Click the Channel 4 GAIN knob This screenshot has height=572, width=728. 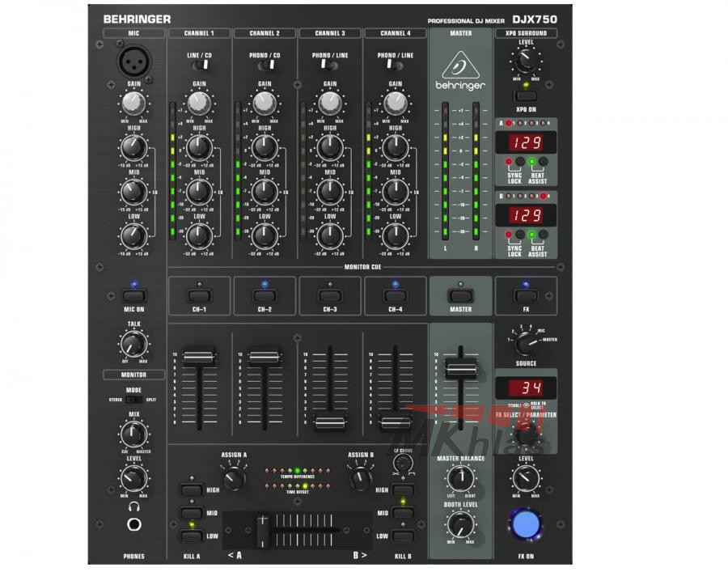click(x=396, y=104)
